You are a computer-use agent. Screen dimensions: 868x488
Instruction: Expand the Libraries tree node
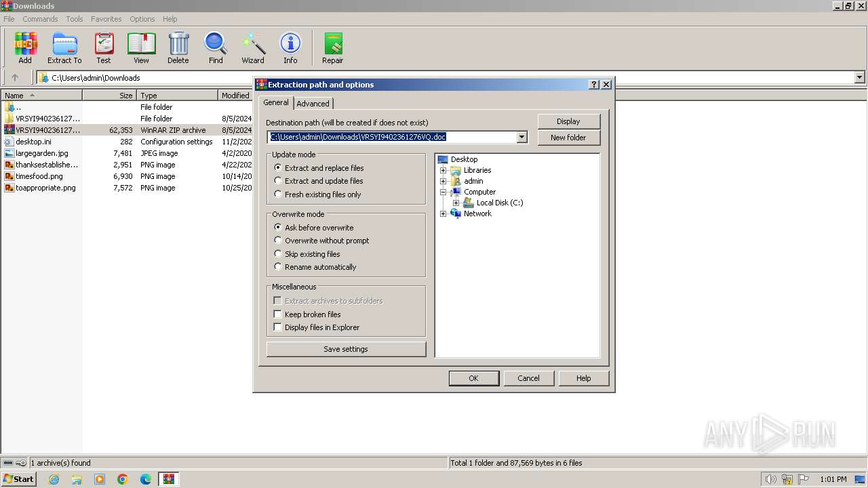[x=443, y=170]
